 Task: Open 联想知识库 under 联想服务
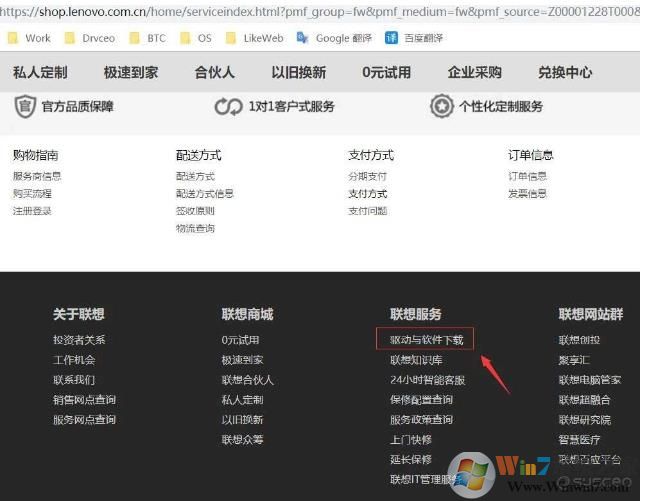(415, 360)
